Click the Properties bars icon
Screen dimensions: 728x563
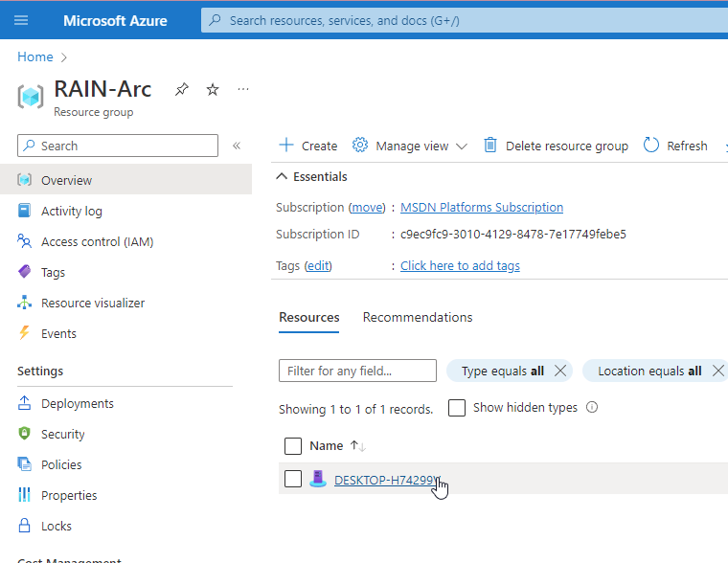(x=24, y=495)
